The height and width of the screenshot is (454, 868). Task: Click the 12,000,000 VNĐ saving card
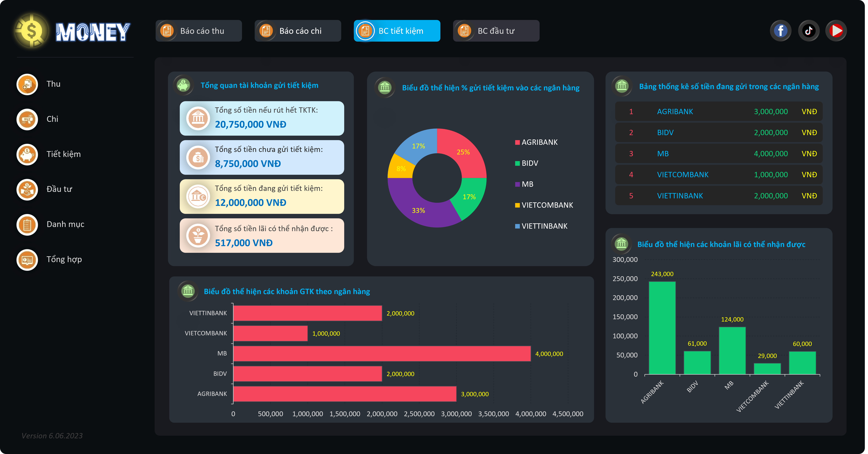coord(262,196)
